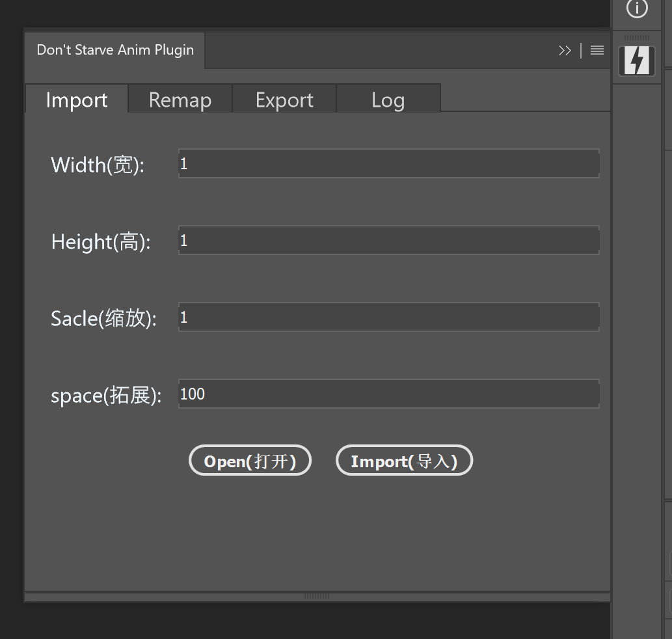Image resolution: width=672 pixels, height=639 pixels.
Task: Click the space(拓展) label text
Action: (106, 396)
